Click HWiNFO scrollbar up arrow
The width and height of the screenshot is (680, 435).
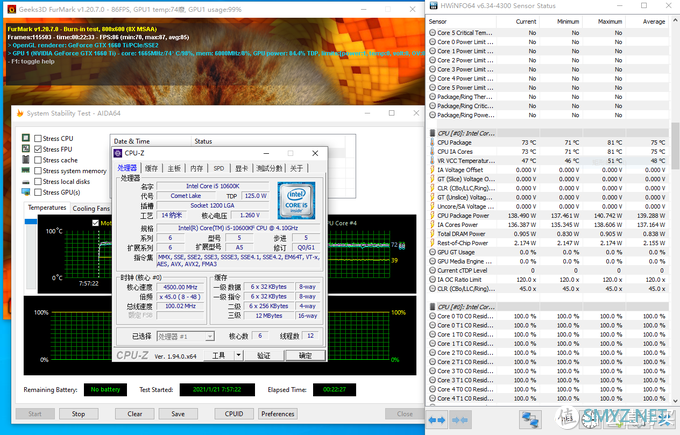675,21
